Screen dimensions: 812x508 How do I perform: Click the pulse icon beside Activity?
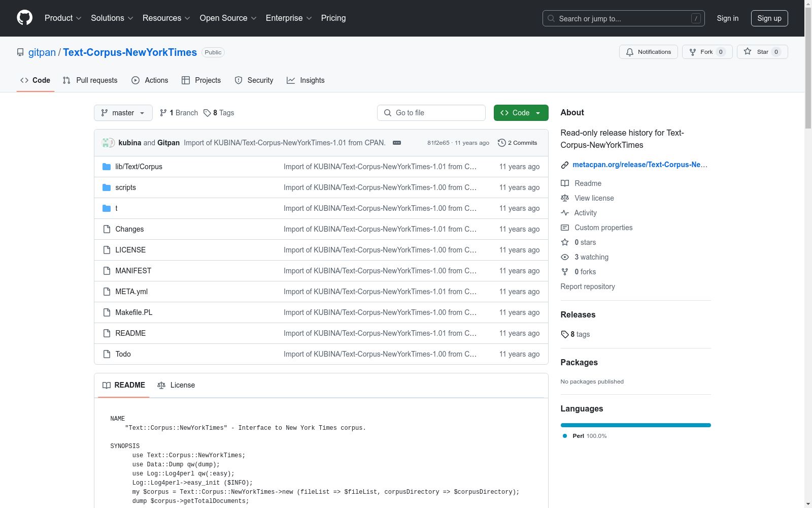click(x=565, y=213)
